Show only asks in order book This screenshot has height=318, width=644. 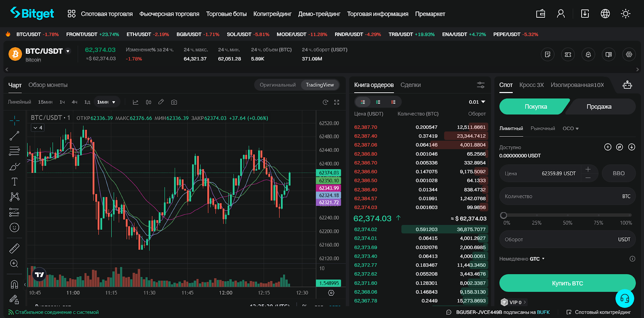[393, 102]
